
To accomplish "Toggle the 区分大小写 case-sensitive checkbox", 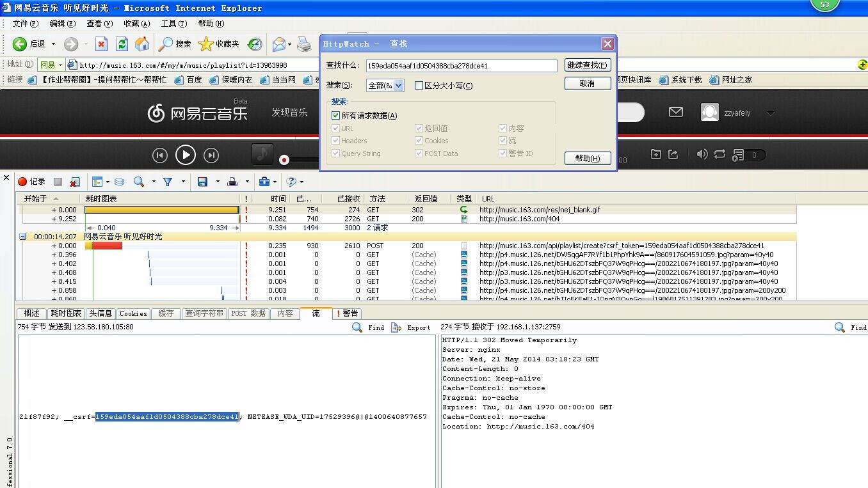I will [419, 86].
